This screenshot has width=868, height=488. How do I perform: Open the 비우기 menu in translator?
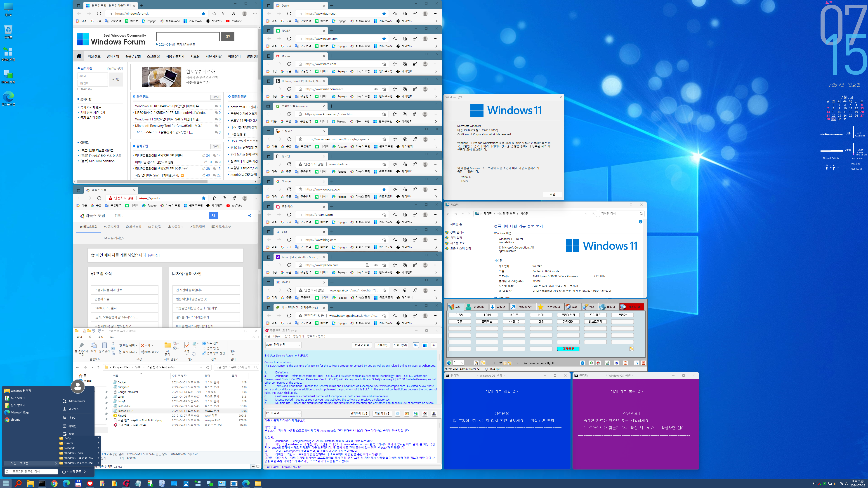tap(277, 336)
